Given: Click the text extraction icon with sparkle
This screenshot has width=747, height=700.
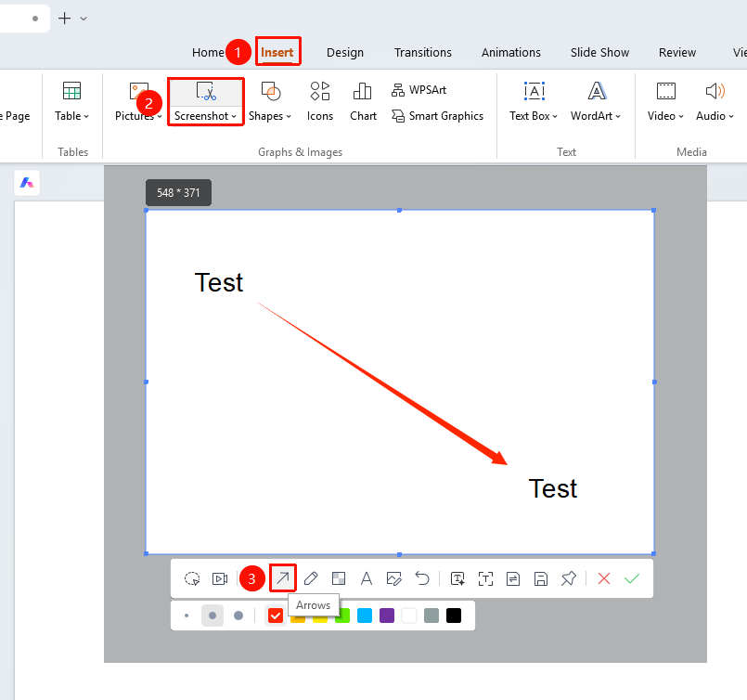Looking at the screenshot, I should pos(457,578).
